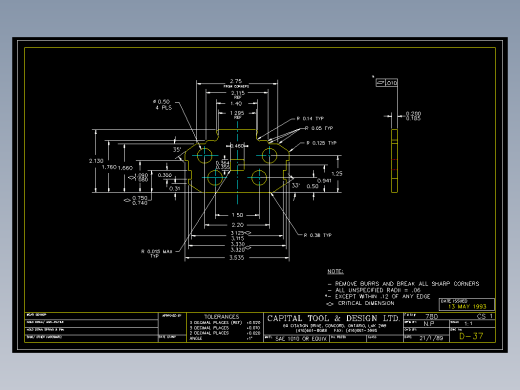Image resolution: width=520 pixels, height=390 pixels.
Task: Select the 1.760 vertical dimension
Action: click(109, 167)
